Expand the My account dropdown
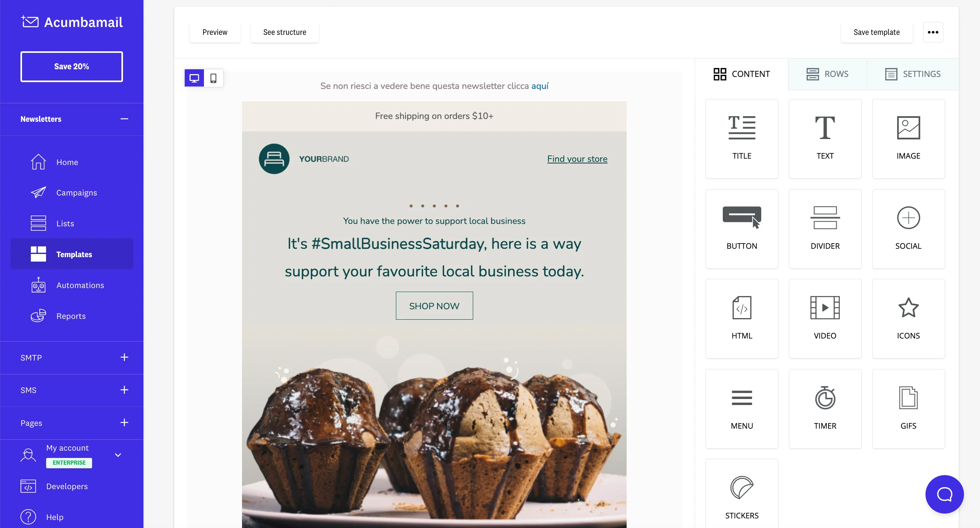Viewport: 980px width, 528px height. [118, 455]
